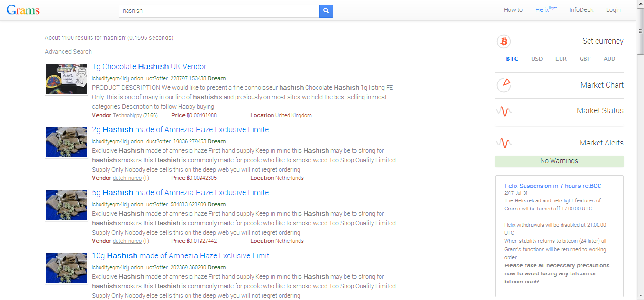Click the thumbnail of the 1g Chocolate listing

coord(67,79)
